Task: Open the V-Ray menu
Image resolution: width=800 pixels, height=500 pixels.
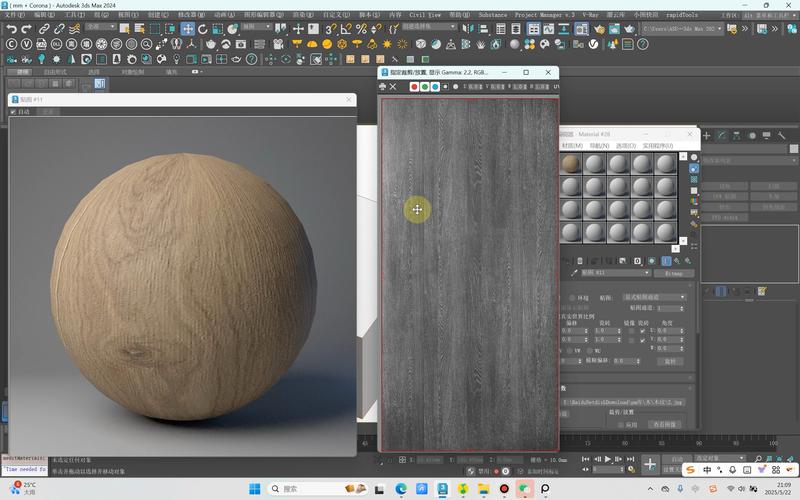Action: tap(590, 15)
